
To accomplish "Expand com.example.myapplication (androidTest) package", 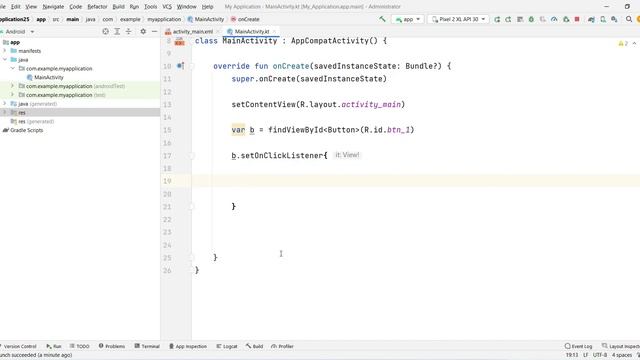I will [13, 86].
